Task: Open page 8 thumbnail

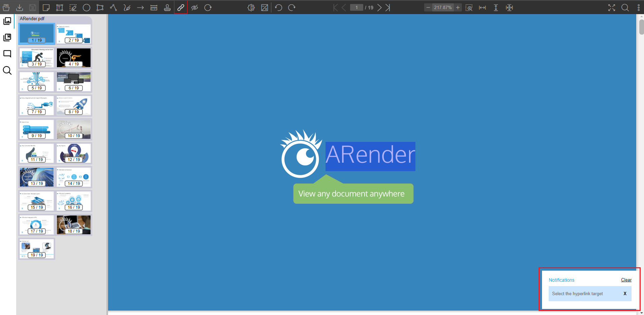Action: (x=74, y=105)
